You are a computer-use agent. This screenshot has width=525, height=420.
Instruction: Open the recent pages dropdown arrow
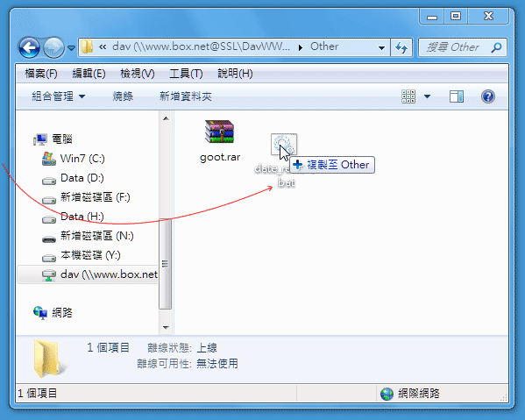[71, 48]
